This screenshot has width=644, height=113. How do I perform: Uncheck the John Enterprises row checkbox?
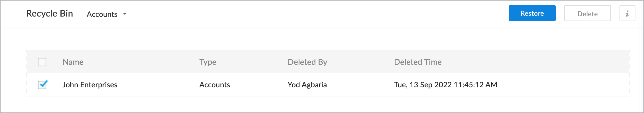click(42, 85)
